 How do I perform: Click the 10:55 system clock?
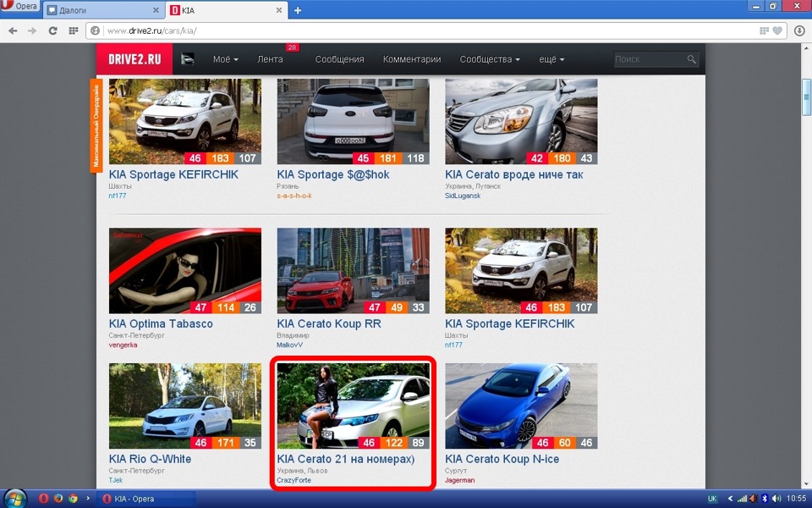(797, 499)
